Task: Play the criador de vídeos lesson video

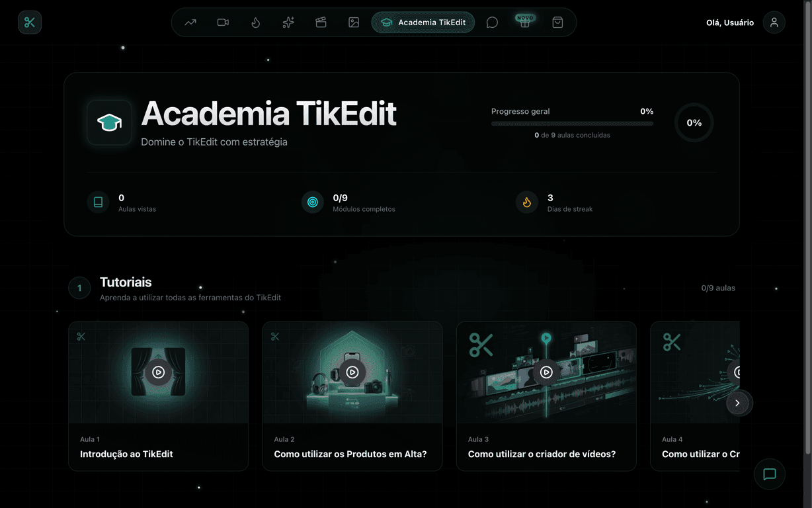Action: click(546, 372)
